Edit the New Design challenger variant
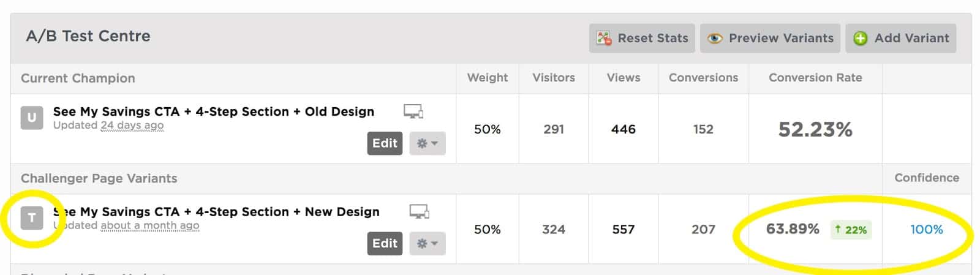980x275 pixels. coord(385,243)
